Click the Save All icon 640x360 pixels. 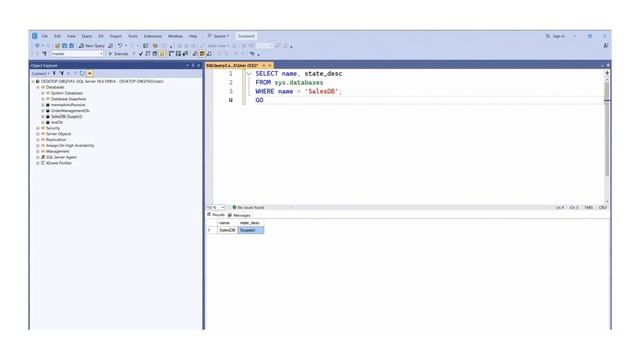pyautogui.click(x=71, y=46)
